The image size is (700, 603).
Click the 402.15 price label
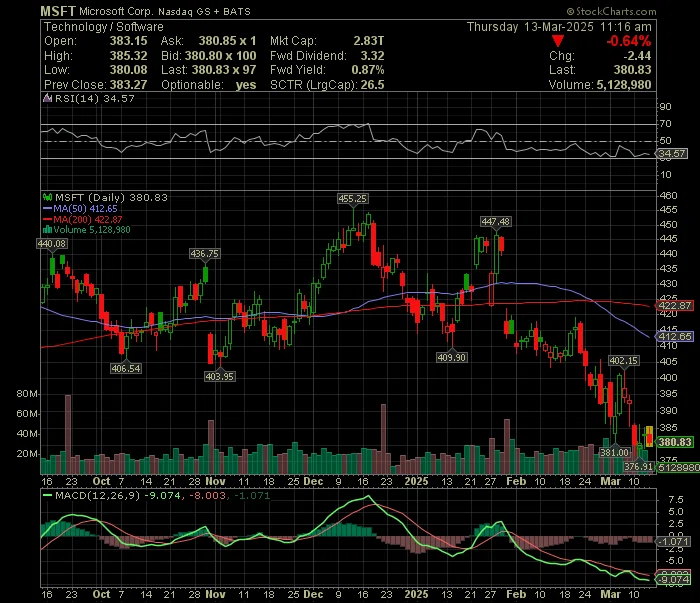pyautogui.click(x=624, y=360)
